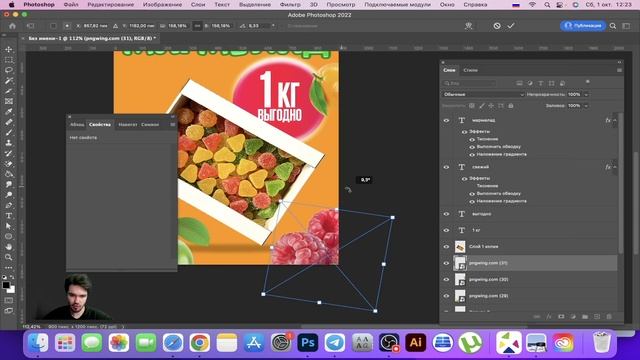Collapse effects of the «свежий» layer
640x360 pixels.
point(615,167)
